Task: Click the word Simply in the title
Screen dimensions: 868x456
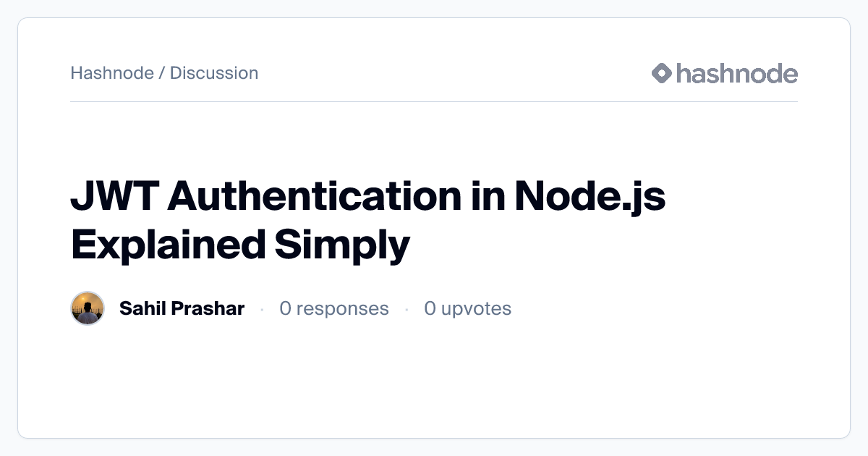Action: (x=341, y=246)
